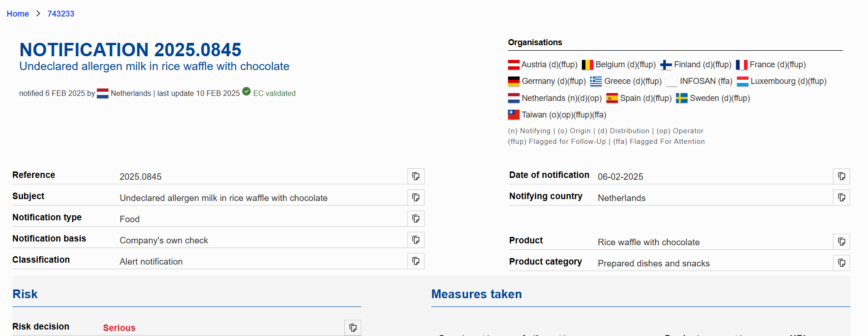Viewport: 868px width, 336px height.
Task: Copy the Product category value
Action: pyautogui.click(x=841, y=263)
